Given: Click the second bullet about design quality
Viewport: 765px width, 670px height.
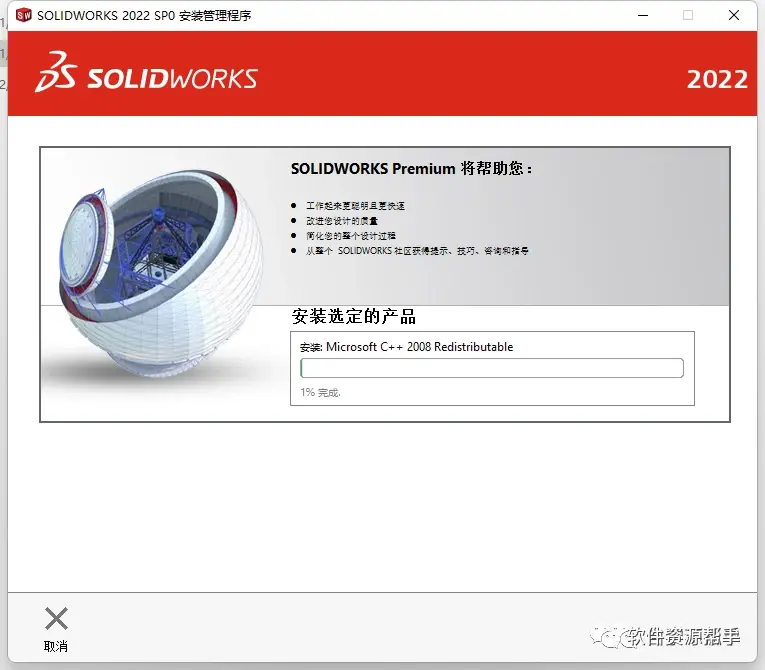Looking at the screenshot, I should click(x=342, y=221).
